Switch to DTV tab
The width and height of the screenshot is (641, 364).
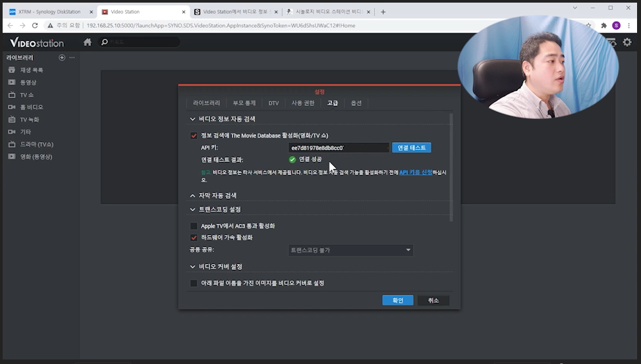point(273,103)
